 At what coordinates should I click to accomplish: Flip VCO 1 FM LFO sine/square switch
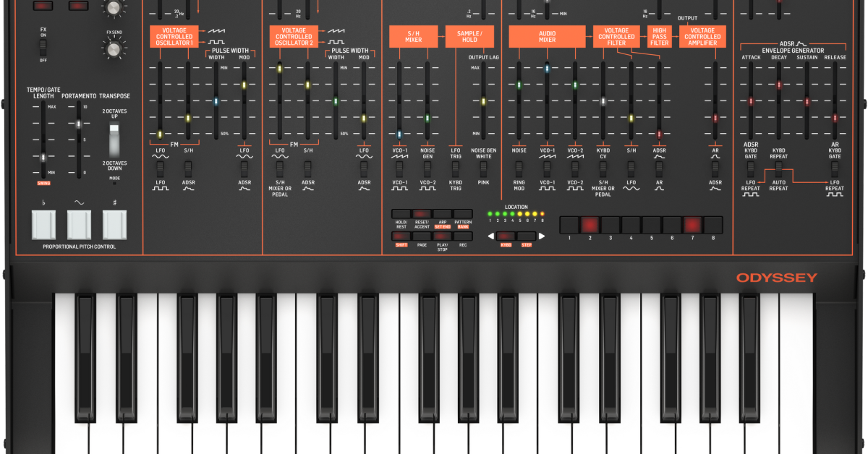point(160,168)
